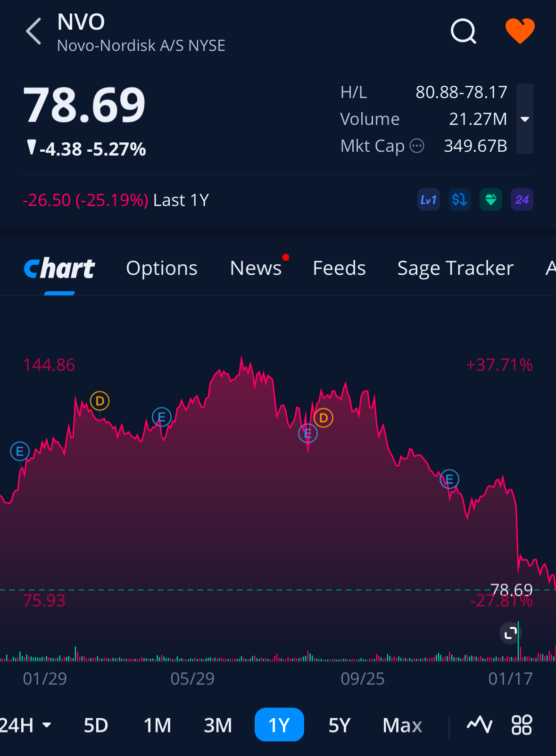Image resolution: width=556 pixels, height=756 pixels.
Task: Open the chart type line icon
Action: [x=480, y=724]
